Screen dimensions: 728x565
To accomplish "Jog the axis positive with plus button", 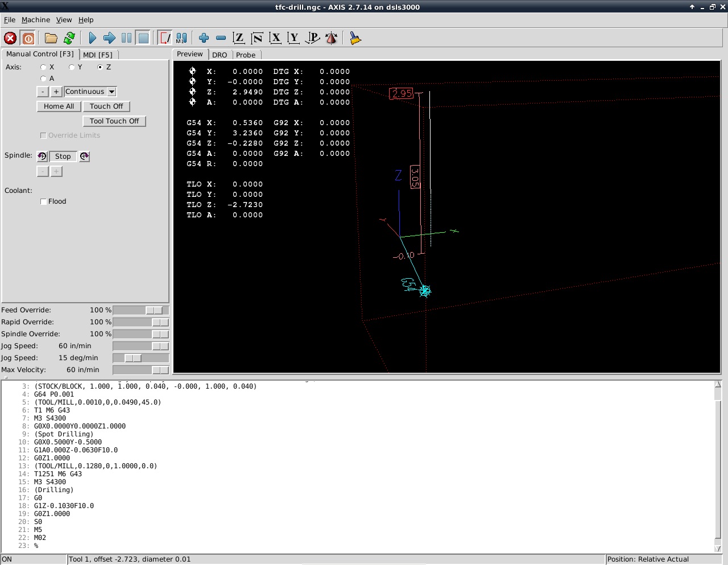I will [x=56, y=92].
